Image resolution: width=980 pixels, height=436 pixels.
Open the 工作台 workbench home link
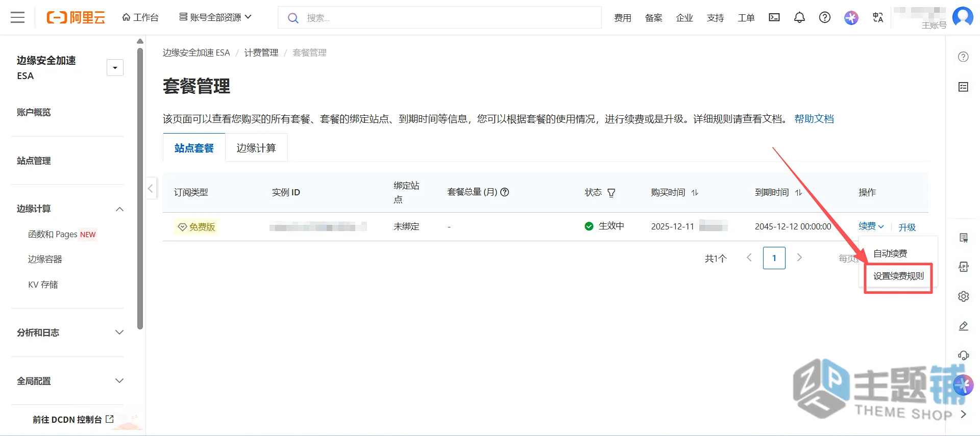tap(140, 17)
